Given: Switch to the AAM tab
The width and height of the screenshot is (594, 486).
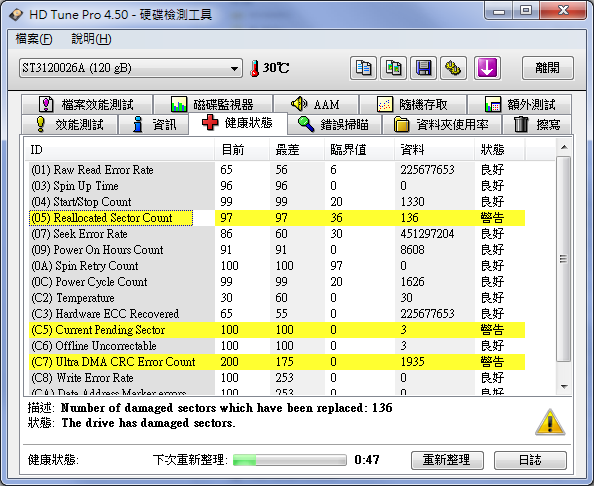Looking at the screenshot, I should (316, 105).
